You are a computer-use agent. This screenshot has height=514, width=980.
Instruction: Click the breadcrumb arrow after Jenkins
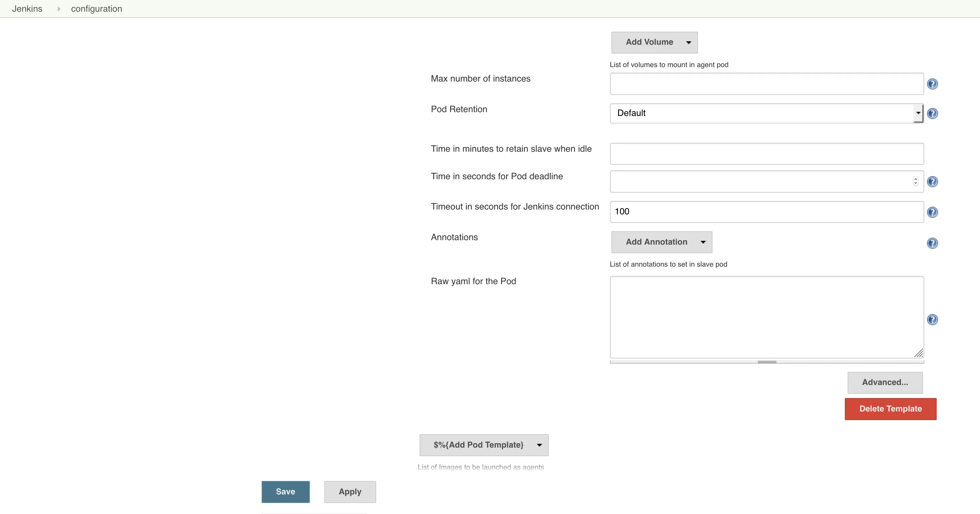point(58,9)
